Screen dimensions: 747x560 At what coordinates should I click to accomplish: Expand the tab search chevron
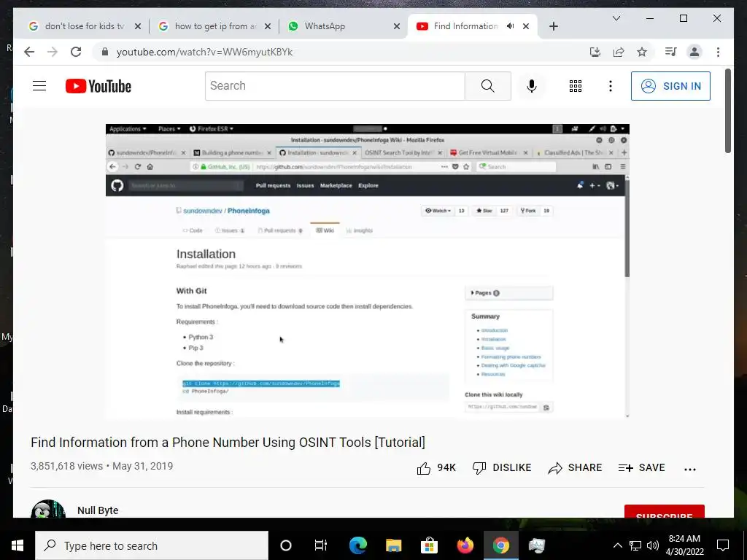pos(616,18)
